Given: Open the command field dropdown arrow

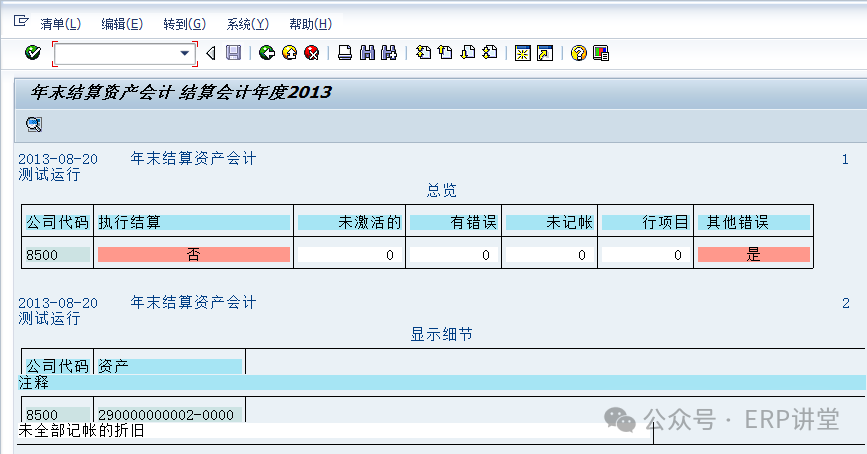Looking at the screenshot, I should click(x=185, y=54).
